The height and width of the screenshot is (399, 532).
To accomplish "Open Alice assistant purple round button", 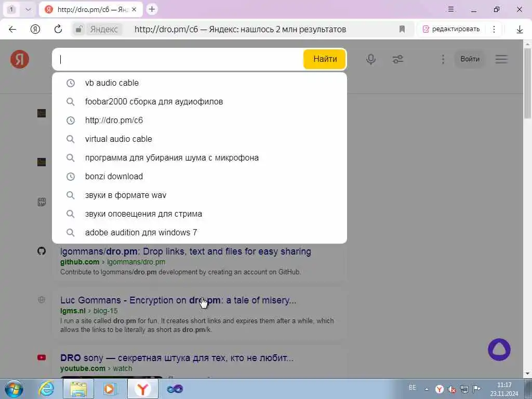I will click(499, 350).
